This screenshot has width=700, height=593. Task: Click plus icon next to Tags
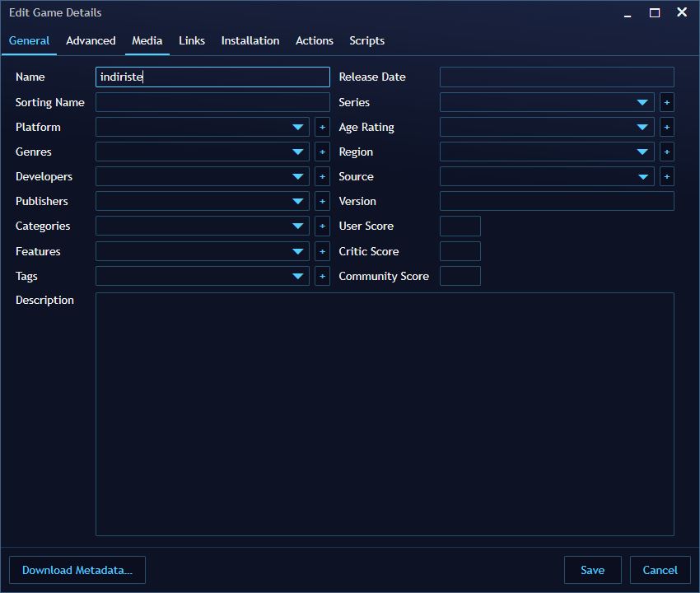coord(322,277)
